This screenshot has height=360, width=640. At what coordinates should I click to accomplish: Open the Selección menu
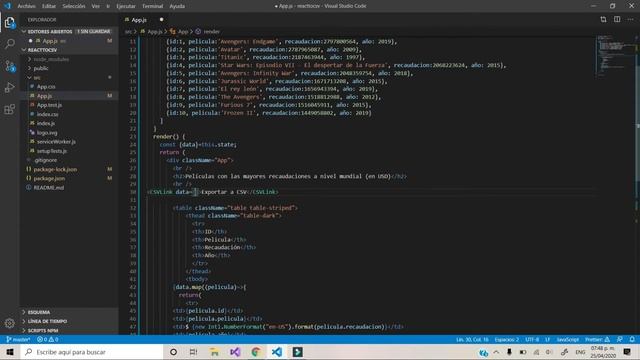[74, 6]
